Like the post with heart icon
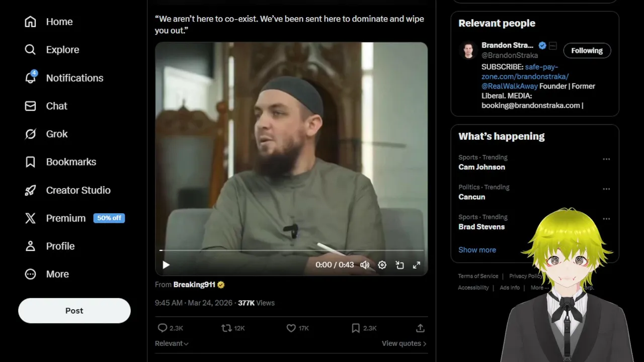Image resolution: width=644 pixels, height=362 pixels. point(291,328)
